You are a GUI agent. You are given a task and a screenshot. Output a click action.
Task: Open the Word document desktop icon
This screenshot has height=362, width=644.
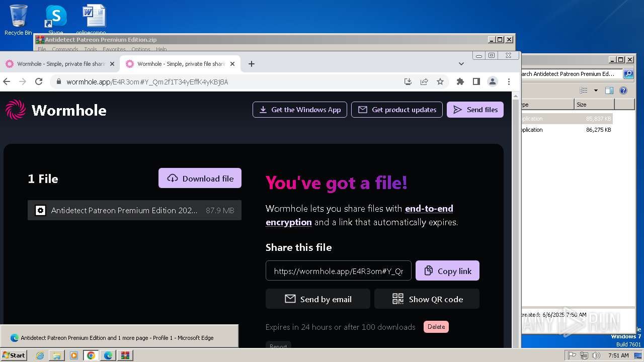pos(94,19)
